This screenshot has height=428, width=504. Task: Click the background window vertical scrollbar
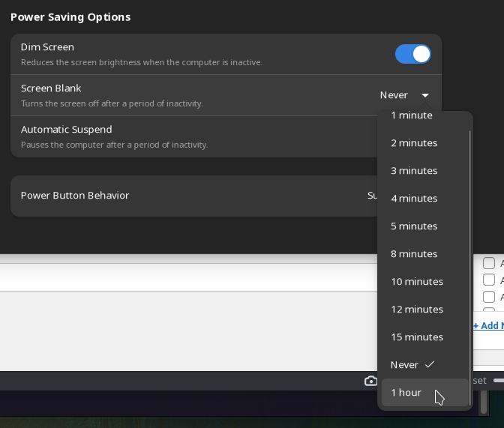[x=484, y=402]
